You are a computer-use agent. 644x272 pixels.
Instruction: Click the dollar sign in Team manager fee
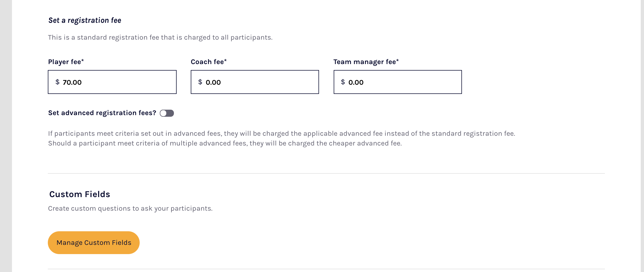(343, 82)
